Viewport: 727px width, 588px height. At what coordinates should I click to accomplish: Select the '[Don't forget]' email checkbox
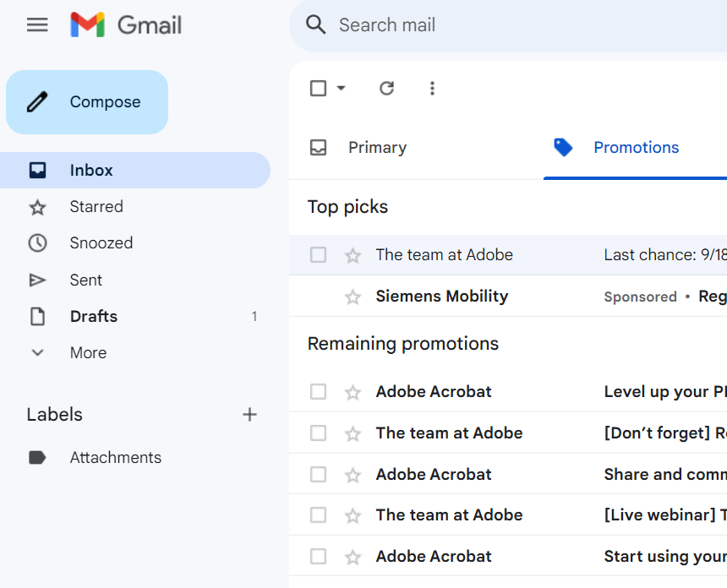(x=318, y=433)
